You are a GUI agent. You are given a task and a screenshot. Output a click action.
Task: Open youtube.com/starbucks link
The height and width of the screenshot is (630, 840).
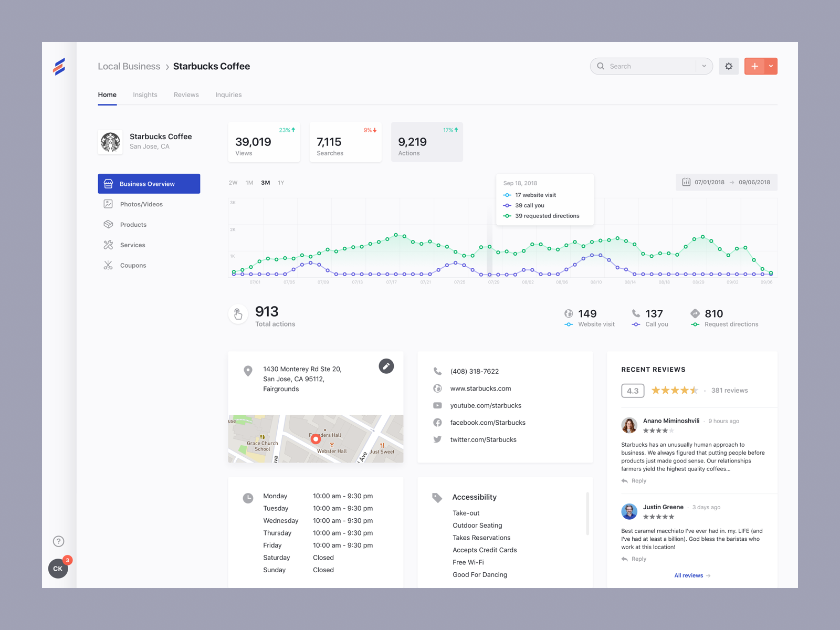pyautogui.click(x=486, y=406)
